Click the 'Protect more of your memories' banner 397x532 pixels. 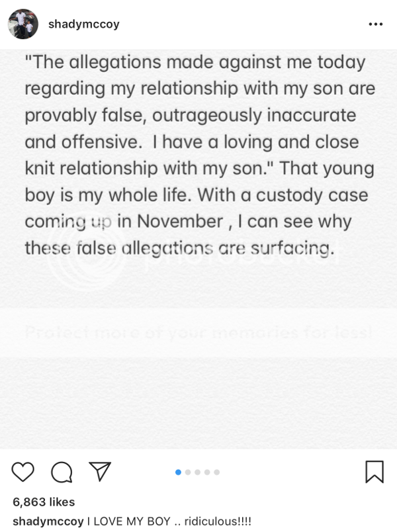click(x=198, y=331)
